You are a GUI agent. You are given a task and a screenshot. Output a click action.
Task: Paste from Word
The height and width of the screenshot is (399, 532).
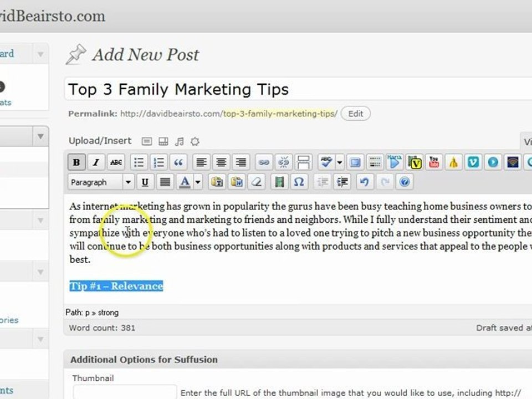pos(237,182)
